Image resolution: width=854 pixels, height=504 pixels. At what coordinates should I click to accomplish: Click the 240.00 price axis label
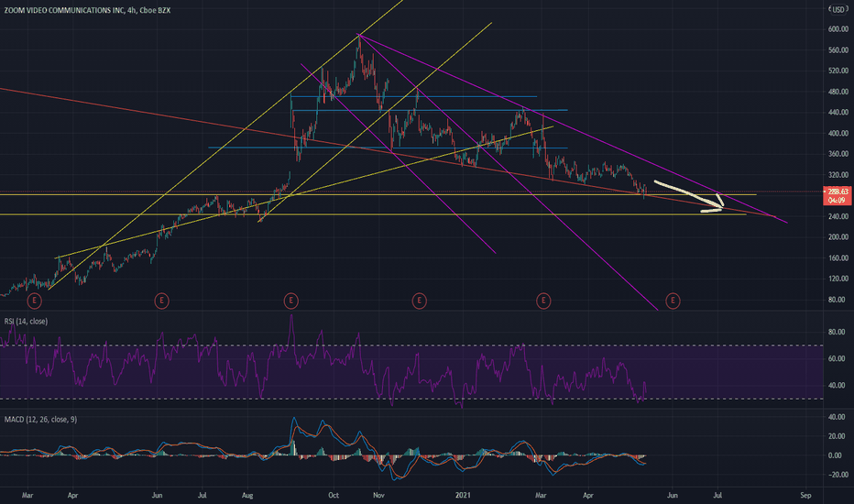pyautogui.click(x=838, y=216)
